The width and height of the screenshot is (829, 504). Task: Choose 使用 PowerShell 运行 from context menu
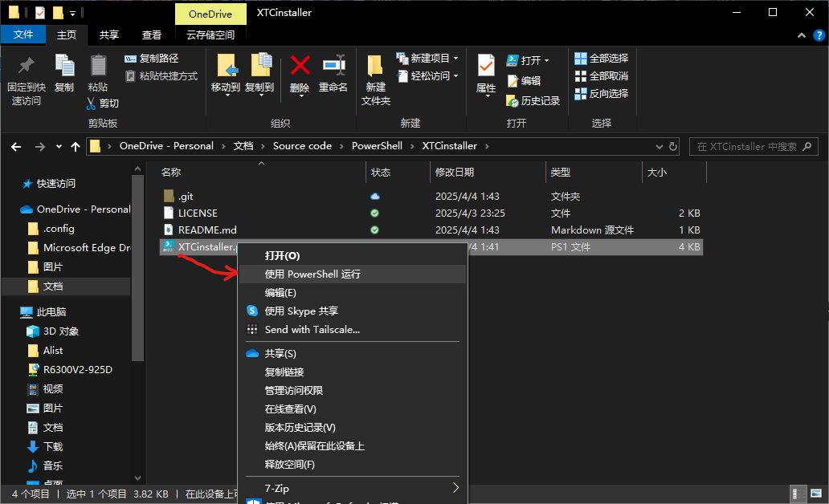click(x=353, y=274)
